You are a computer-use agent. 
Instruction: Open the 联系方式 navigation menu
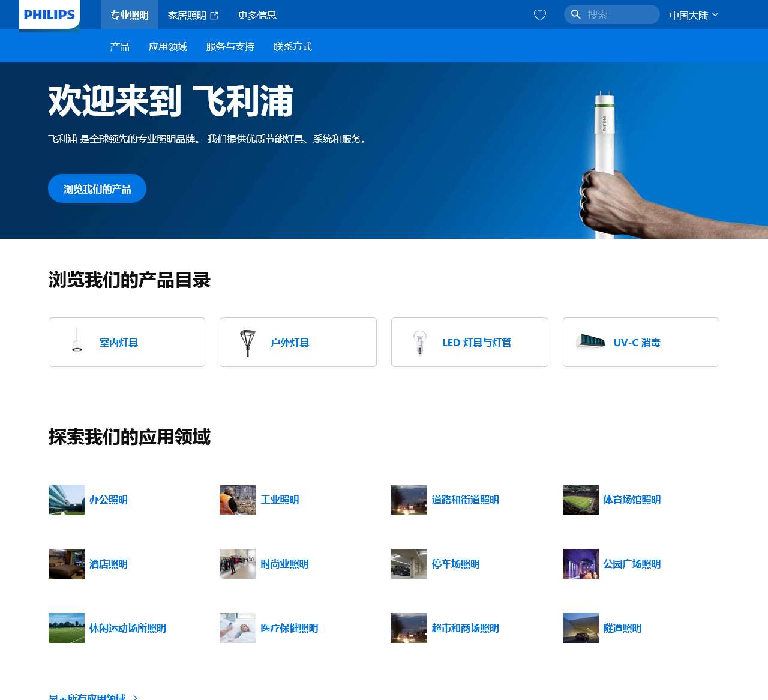[x=293, y=46]
